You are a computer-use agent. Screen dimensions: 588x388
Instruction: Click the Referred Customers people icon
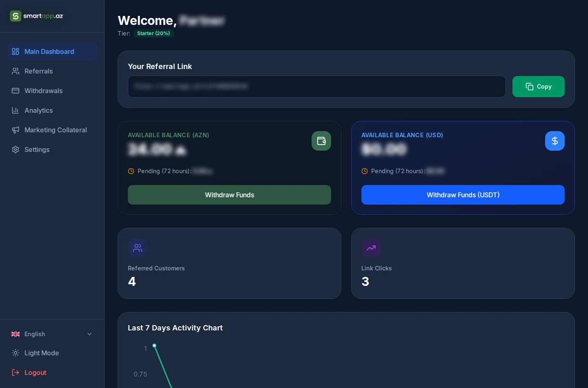[138, 248]
